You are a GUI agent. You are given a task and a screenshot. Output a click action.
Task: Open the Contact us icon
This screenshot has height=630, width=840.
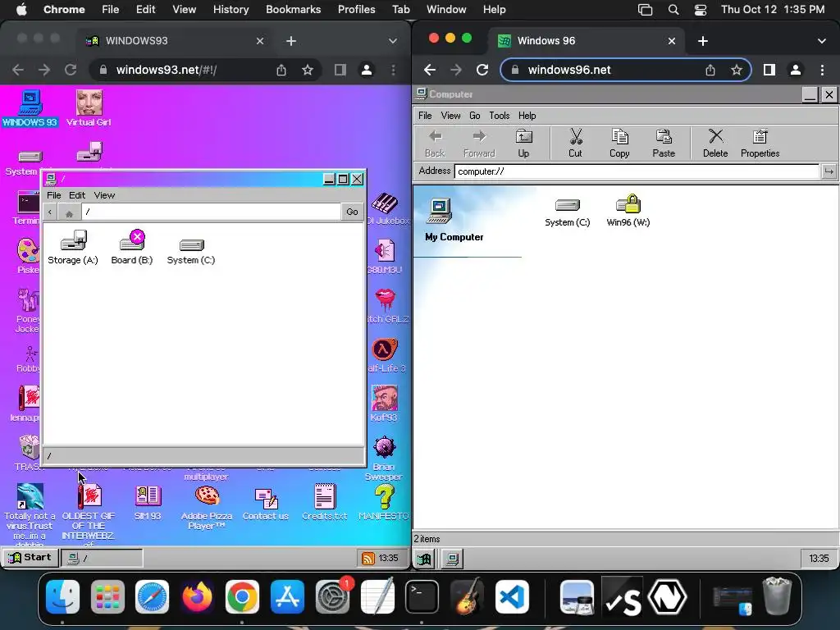266,504
